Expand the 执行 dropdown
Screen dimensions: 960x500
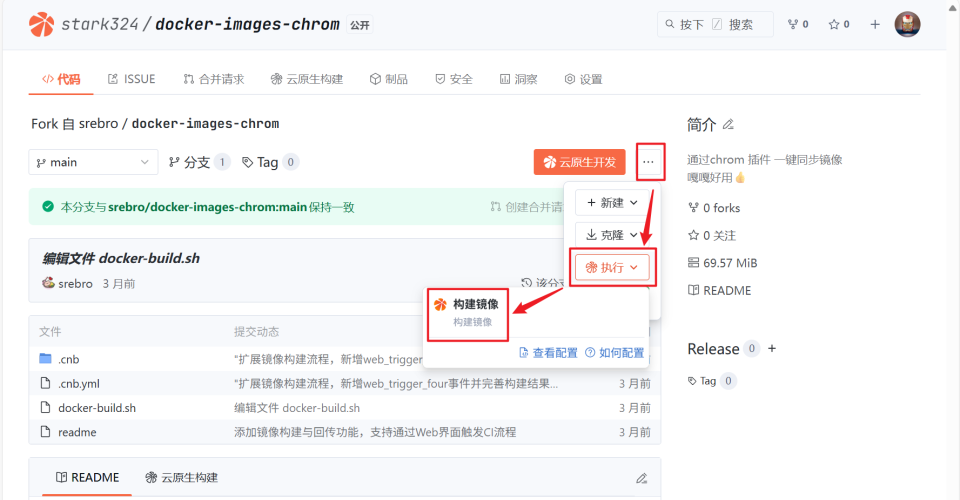click(x=612, y=267)
